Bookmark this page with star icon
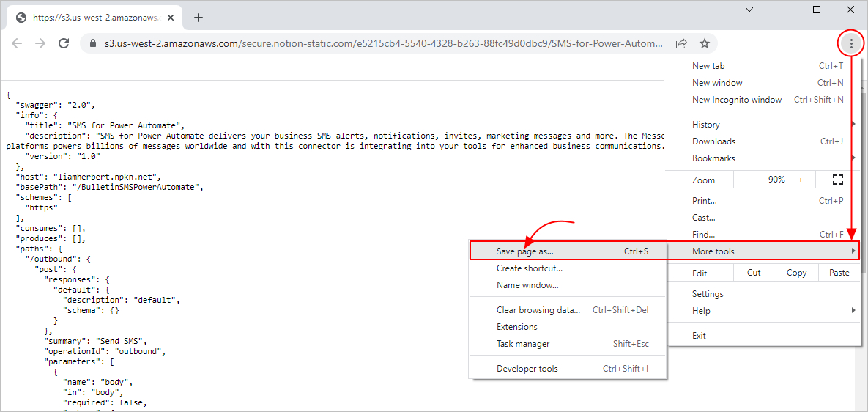 (x=704, y=43)
